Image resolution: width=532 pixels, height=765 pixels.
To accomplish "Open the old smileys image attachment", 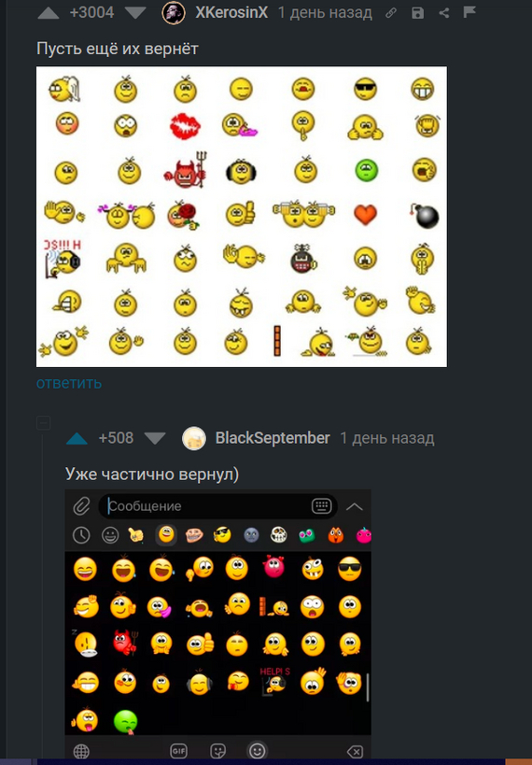I will (x=242, y=217).
